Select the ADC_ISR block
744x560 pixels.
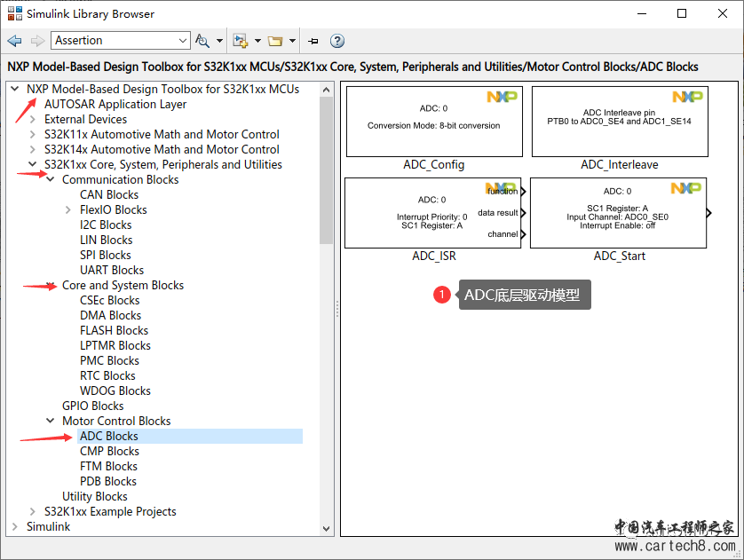pos(432,213)
